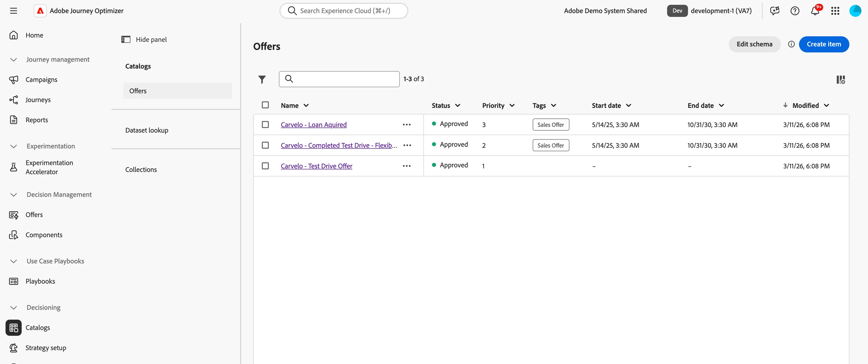Viewport: 868px width, 364px height.
Task: Open the column settings icon
Action: click(841, 80)
